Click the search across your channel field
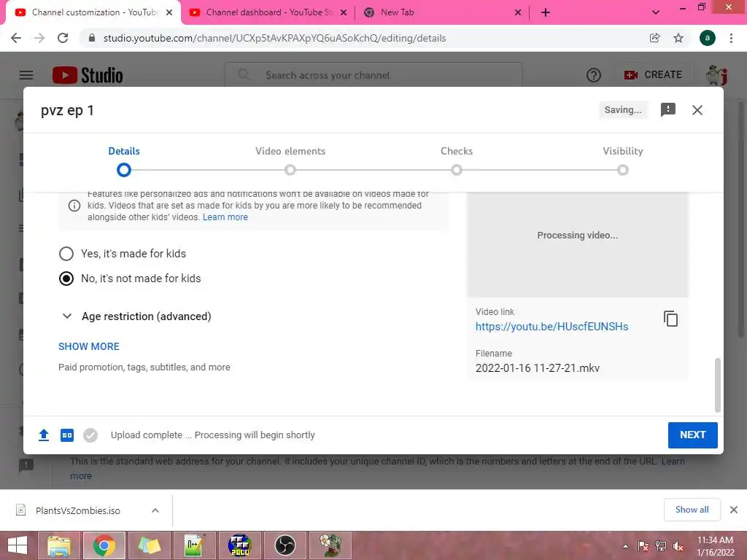The height and width of the screenshot is (560, 747). coord(374,75)
